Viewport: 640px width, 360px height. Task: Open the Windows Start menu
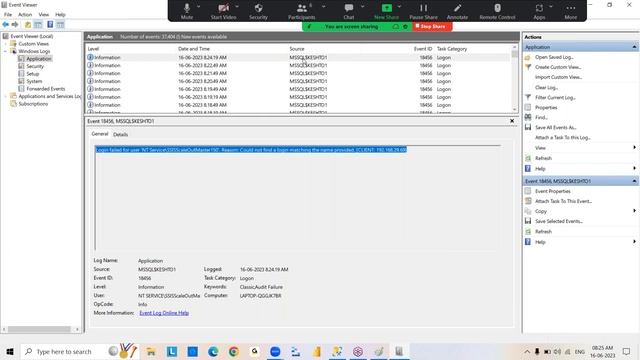[x=10, y=351]
